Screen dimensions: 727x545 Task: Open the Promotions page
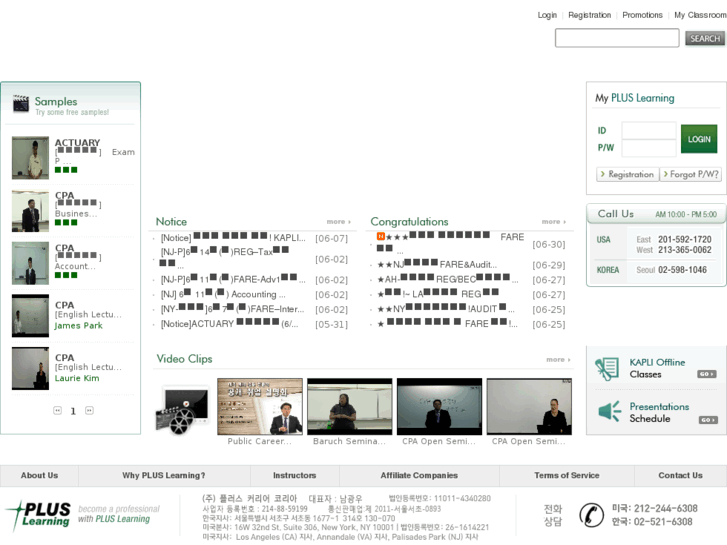tap(642, 15)
